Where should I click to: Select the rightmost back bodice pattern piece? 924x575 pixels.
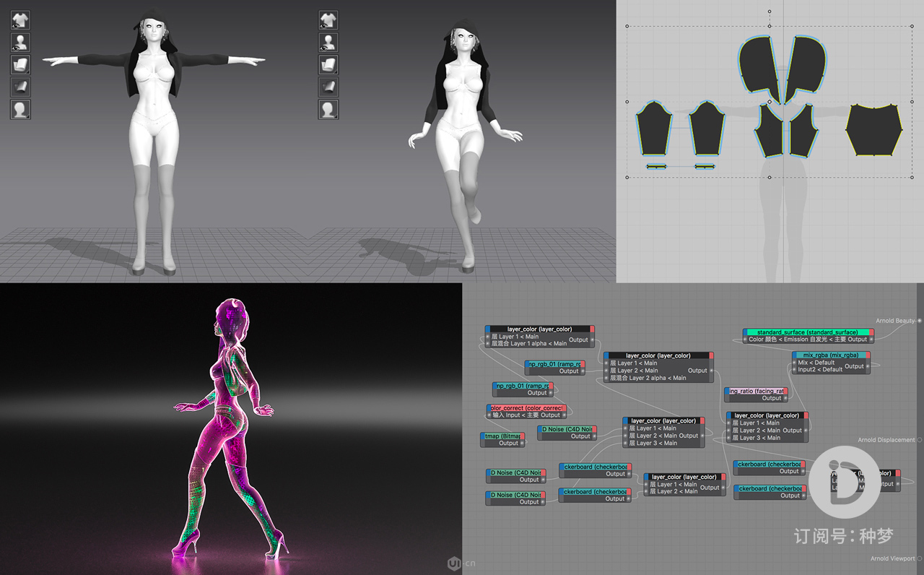click(x=874, y=130)
